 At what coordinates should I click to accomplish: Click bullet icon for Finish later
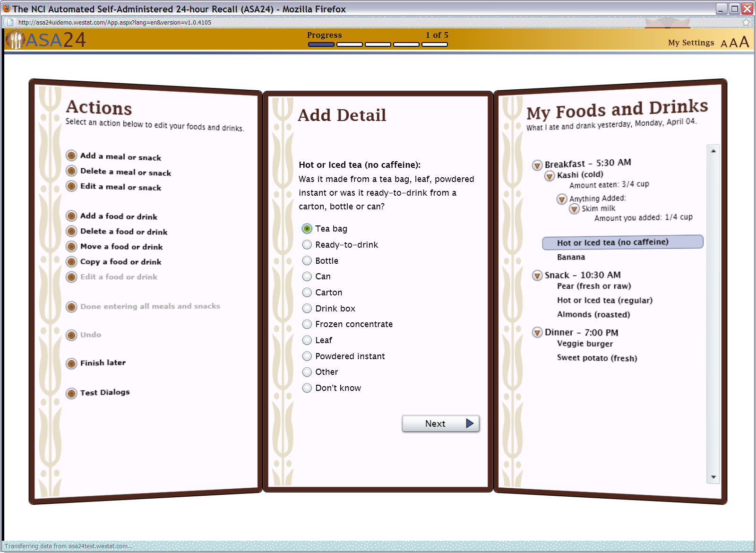tap(71, 363)
